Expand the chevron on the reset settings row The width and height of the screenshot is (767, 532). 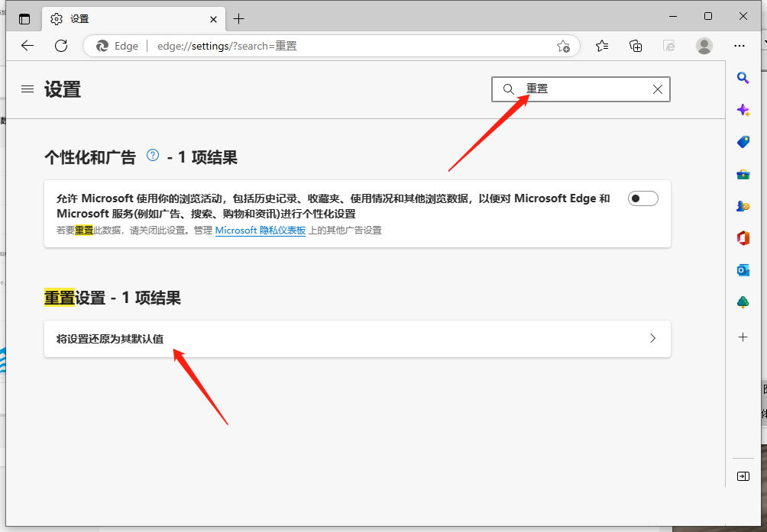click(x=652, y=338)
